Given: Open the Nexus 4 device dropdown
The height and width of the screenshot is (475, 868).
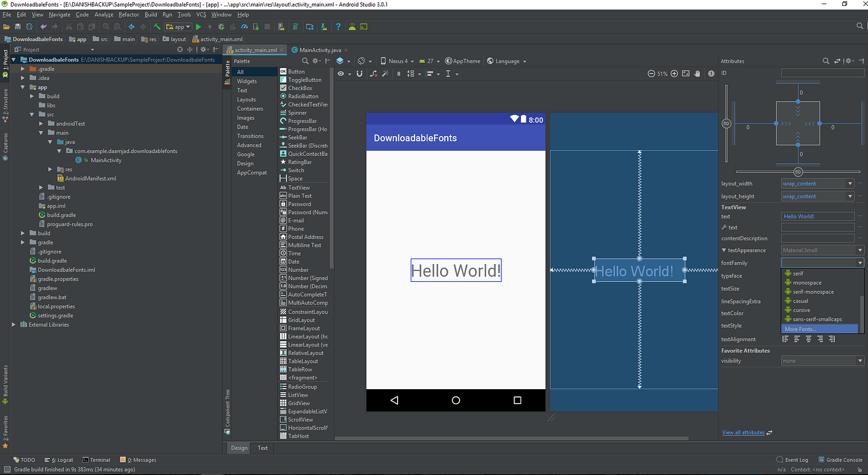Looking at the screenshot, I should click(x=398, y=60).
